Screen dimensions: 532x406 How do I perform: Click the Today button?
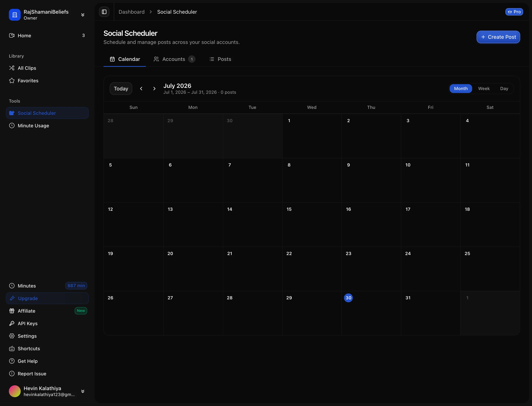[x=121, y=89]
